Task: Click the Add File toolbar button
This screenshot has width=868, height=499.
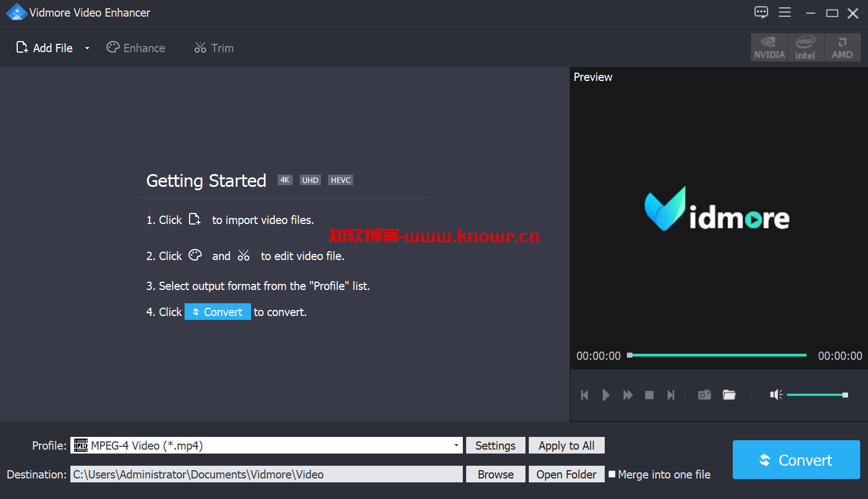Action: [x=44, y=48]
